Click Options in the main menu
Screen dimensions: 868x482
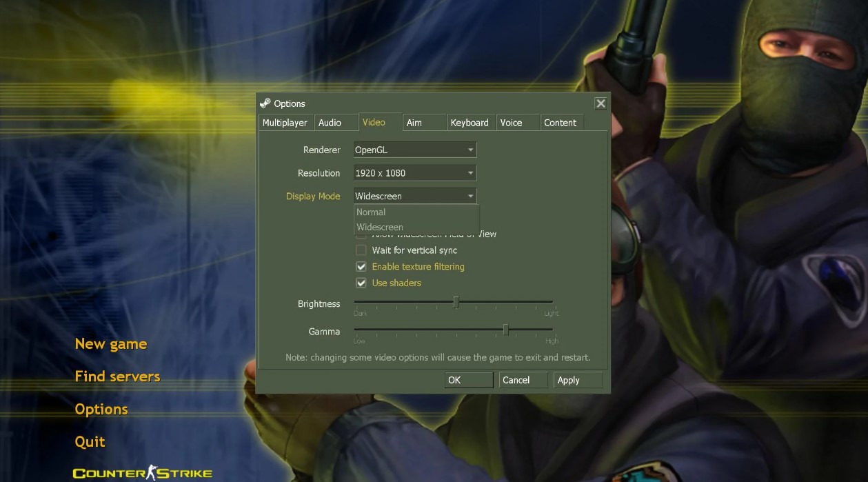click(101, 410)
